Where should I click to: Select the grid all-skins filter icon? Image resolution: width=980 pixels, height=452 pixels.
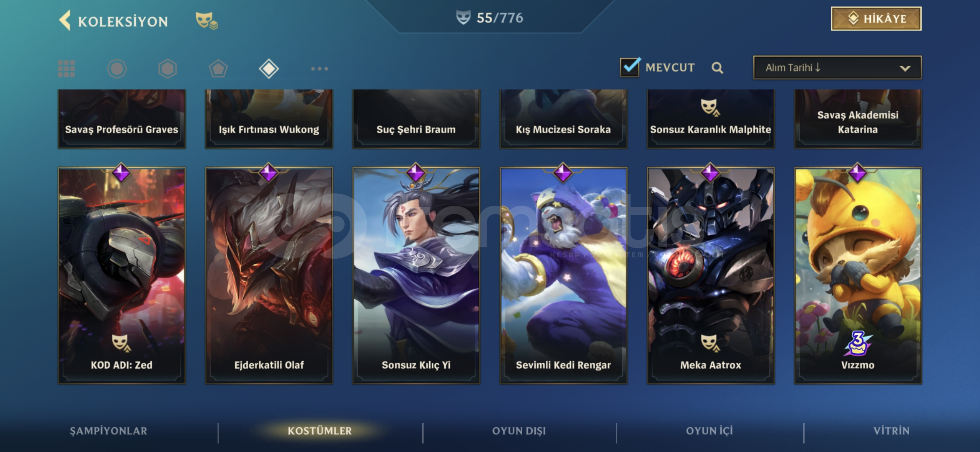(x=66, y=69)
